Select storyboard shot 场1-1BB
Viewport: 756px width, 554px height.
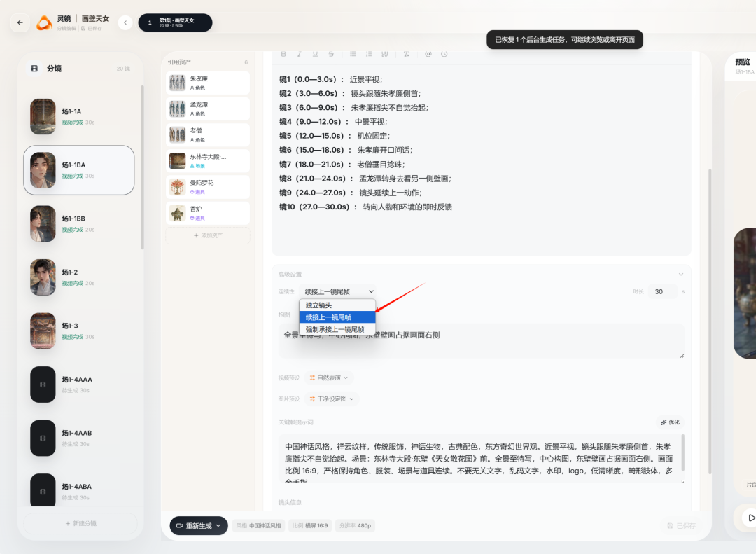click(79, 224)
